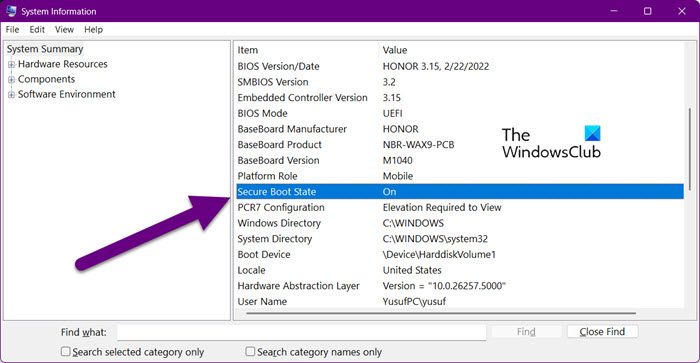
Task: Select the Components tree item
Action: 46,79
